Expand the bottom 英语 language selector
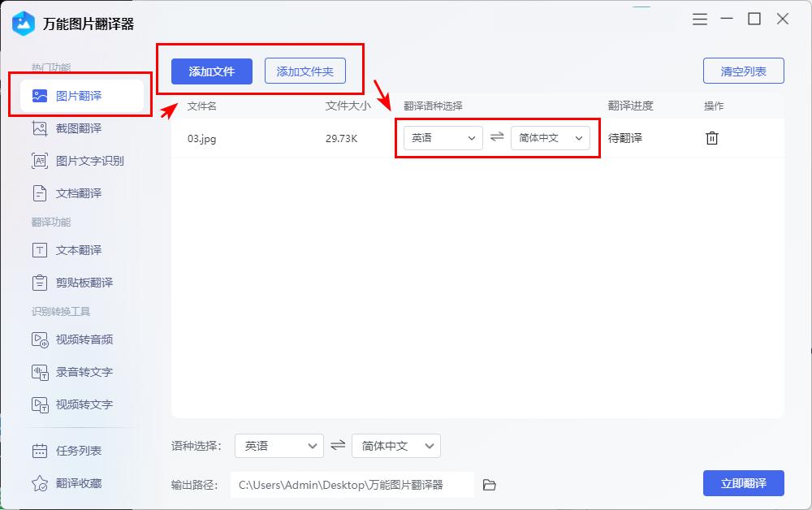812x510 pixels. [279, 445]
